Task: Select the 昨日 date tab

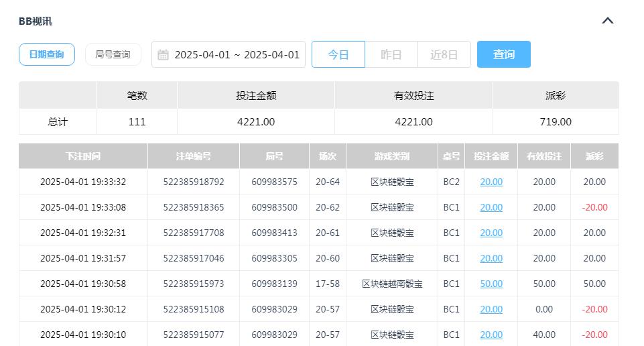Action: pyautogui.click(x=391, y=54)
